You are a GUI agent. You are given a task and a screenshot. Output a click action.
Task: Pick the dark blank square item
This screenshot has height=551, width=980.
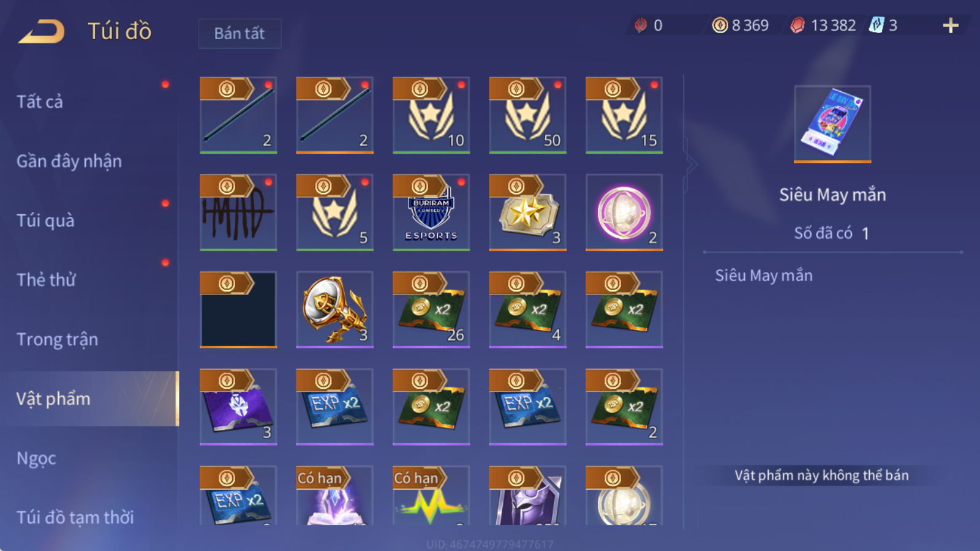click(x=238, y=309)
